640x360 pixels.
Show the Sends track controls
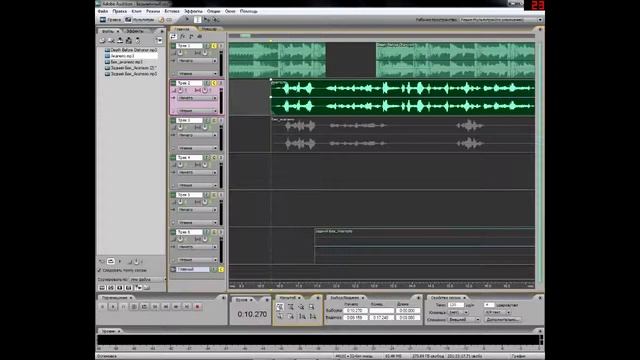[191, 36]
